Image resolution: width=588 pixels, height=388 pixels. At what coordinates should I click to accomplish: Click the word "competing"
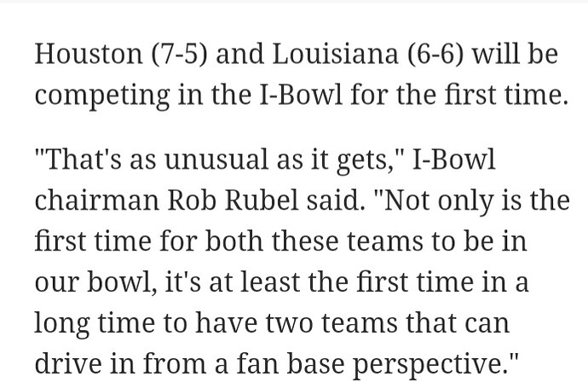click(101, 96)
